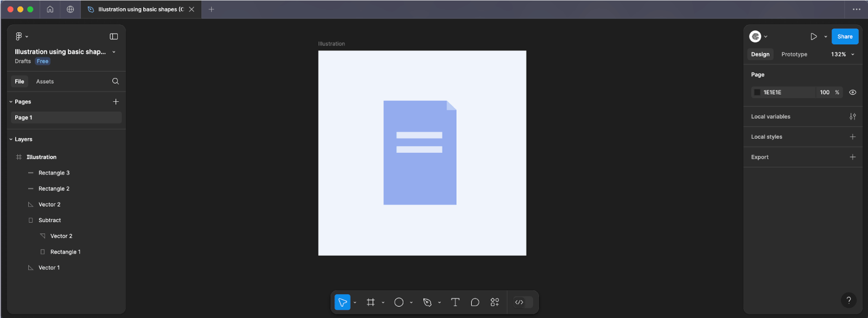Click the page background color swatch
This screenshot has height=318, width=868.
click(757, 93)
